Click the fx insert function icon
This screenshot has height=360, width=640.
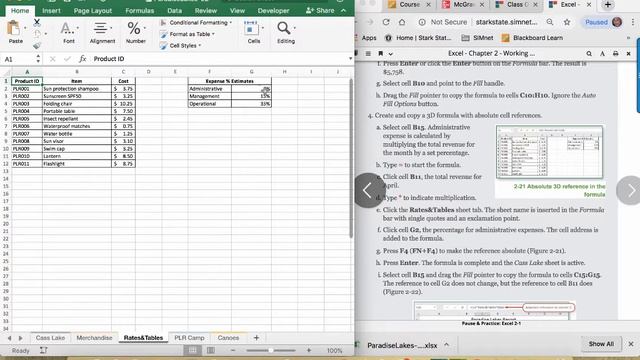click(x=82, y=59)
